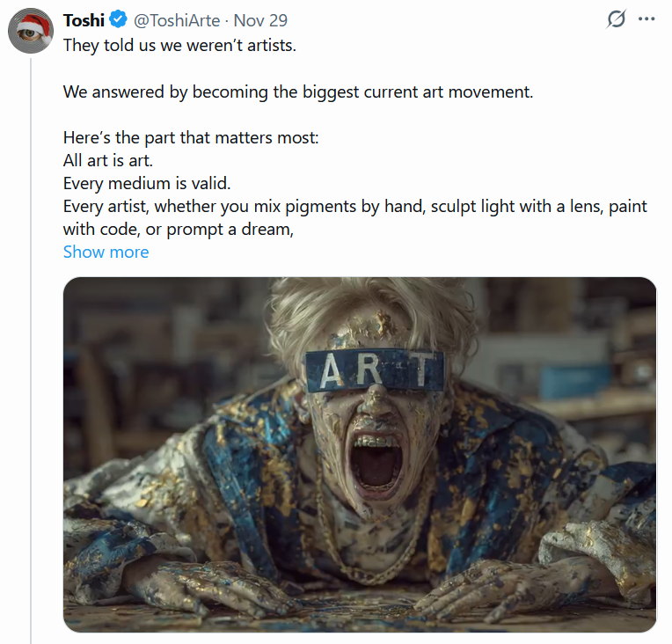Click the vertical thread line below avatar
The image size is (672, 644).
pos(31,352)
